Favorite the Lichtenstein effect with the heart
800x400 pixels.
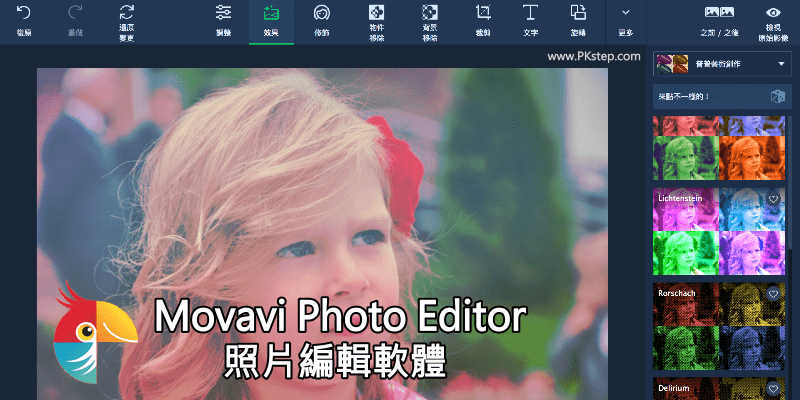pos(773,199)
